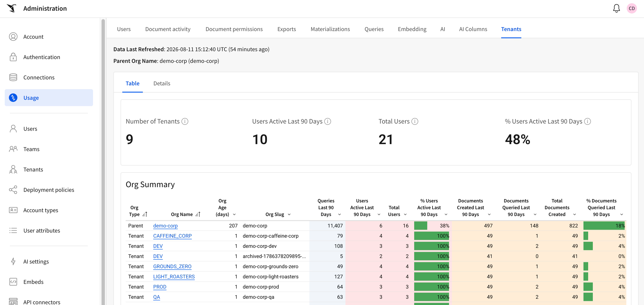Click the Connections database icon
This screenshot has height=305, width=644.
tap(13, 77)
